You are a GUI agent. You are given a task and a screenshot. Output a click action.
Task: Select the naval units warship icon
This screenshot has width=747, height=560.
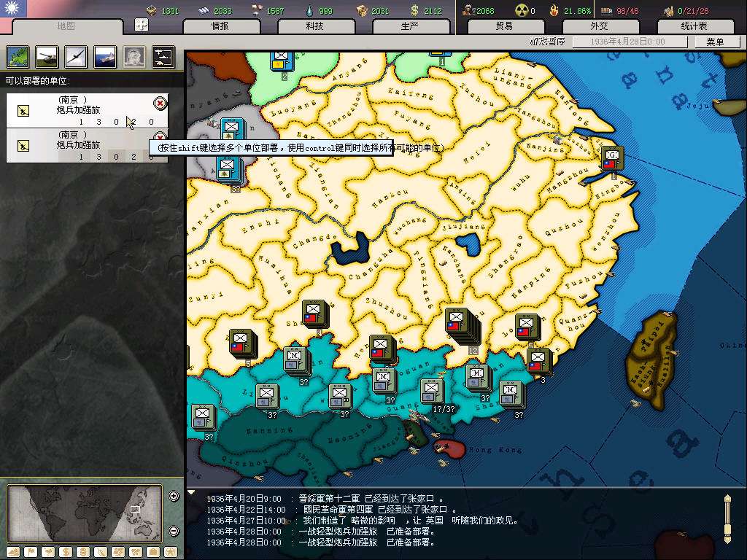click(x=105, y=57)
